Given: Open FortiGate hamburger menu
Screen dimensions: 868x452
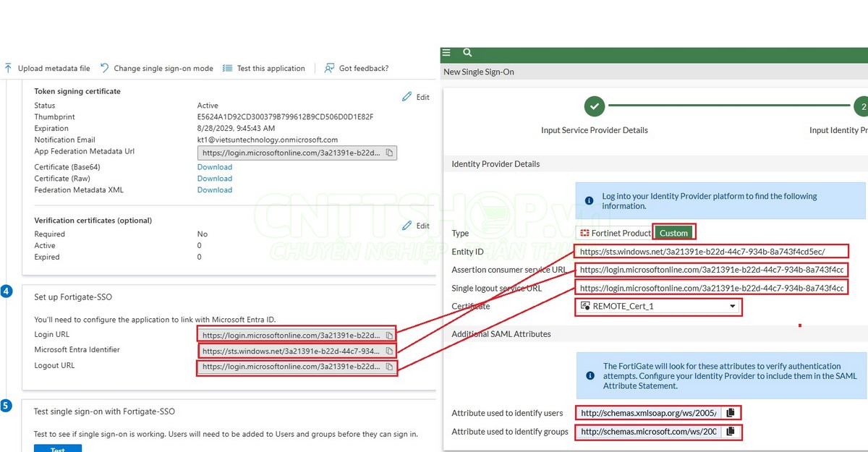Looking at the screenshot, I should (446, 53).
